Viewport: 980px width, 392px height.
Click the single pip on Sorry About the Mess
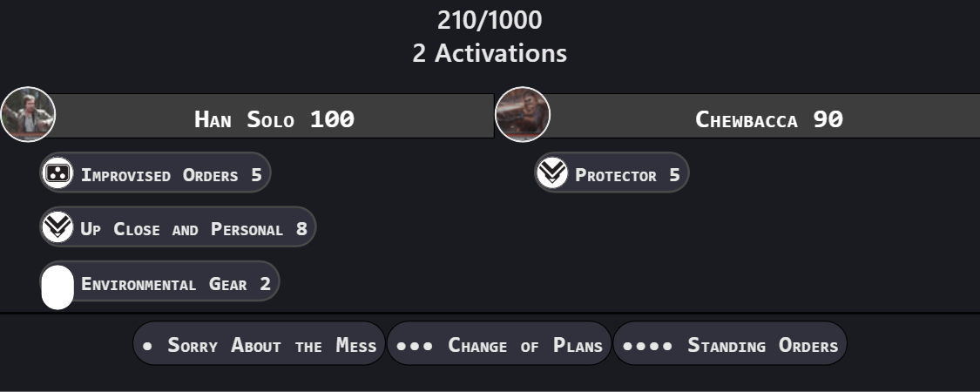pos(147,346)
